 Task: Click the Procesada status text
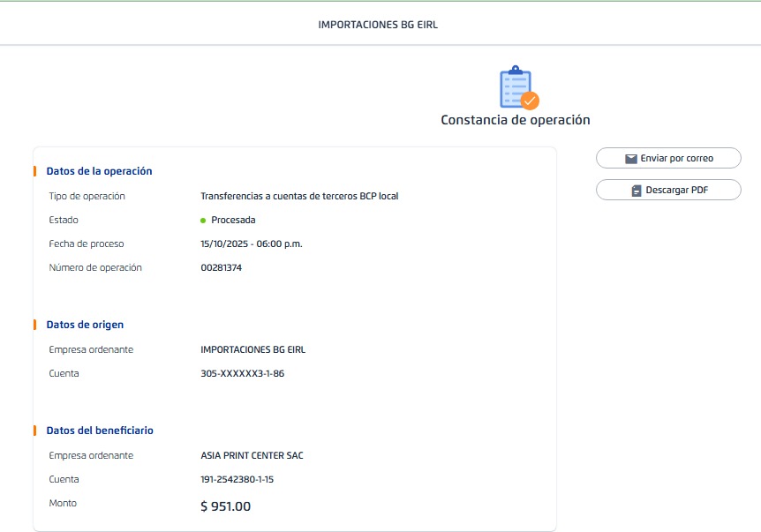(233, 220)
